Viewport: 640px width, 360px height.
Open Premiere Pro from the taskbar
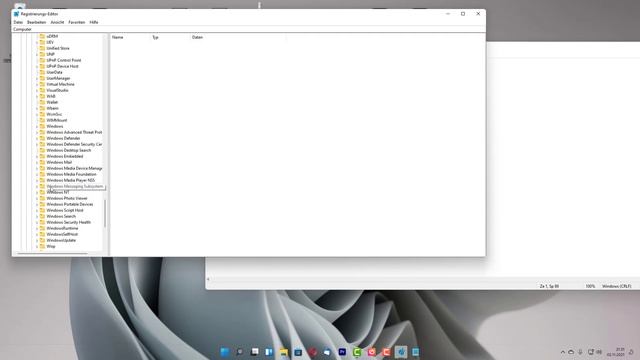click(342, 352)
